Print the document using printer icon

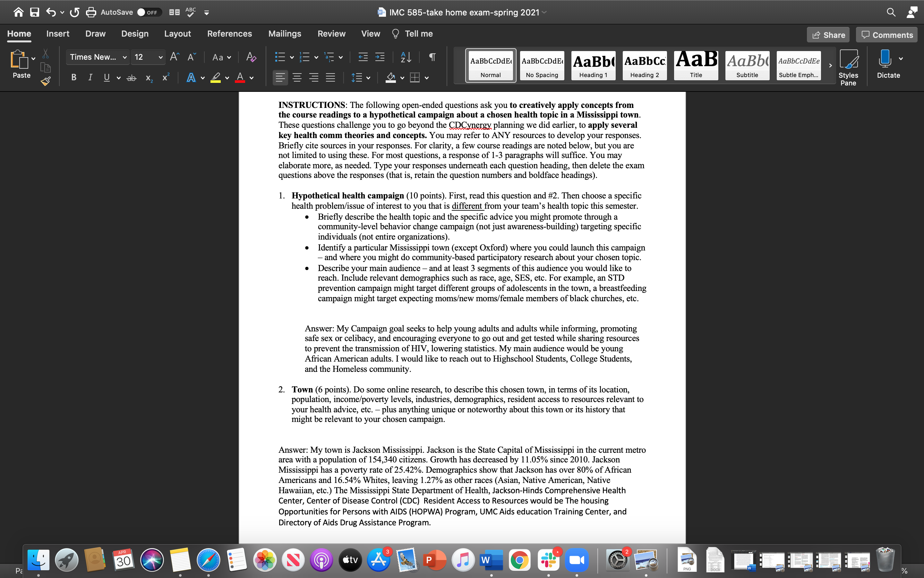coord(91,12)
